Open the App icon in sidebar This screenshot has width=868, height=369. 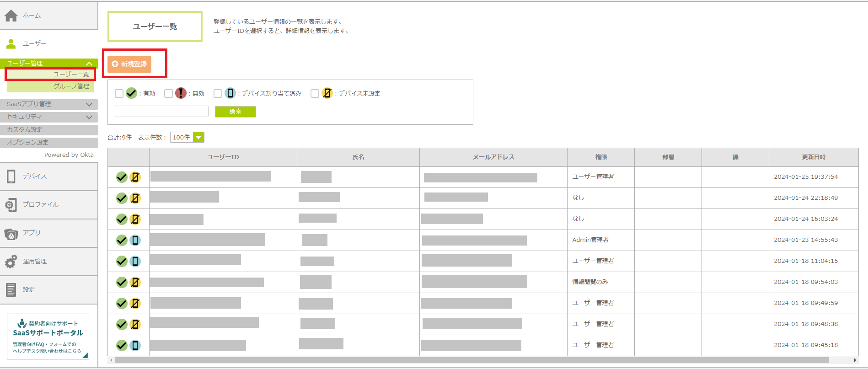11,234
